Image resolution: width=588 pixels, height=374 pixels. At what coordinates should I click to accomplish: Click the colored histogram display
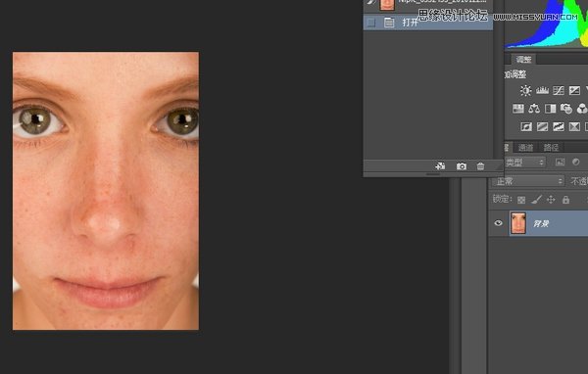546,23
